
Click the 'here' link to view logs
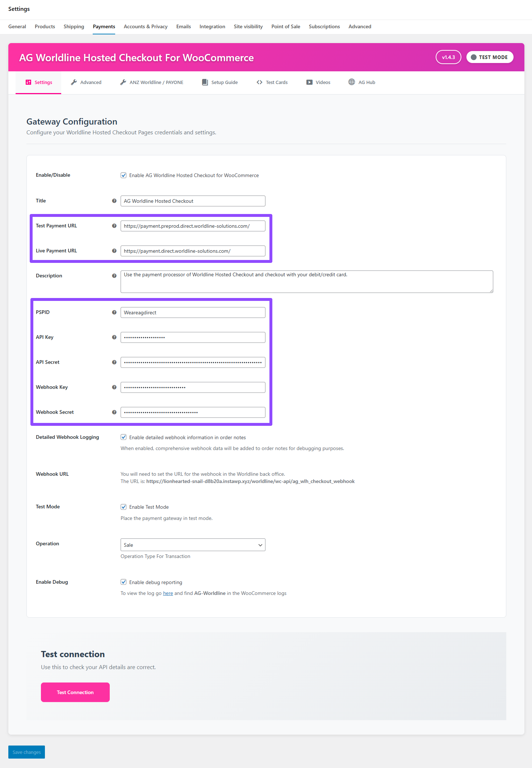tap(168, 593)
